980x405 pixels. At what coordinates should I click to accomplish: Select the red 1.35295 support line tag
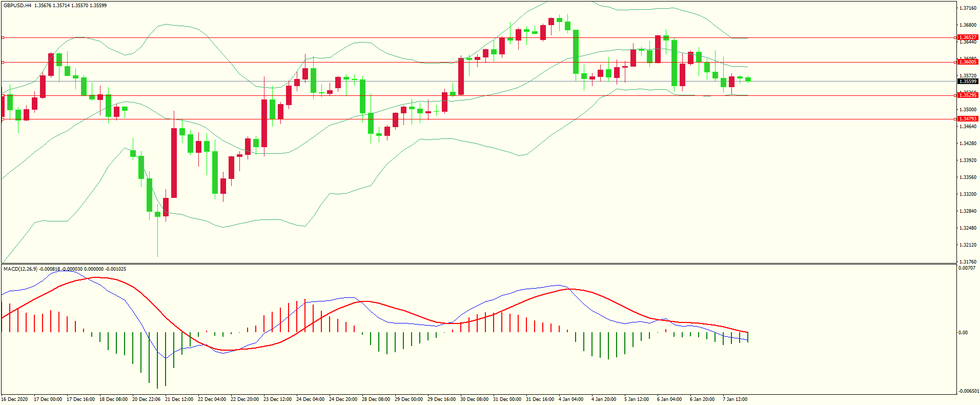(968, 95)
